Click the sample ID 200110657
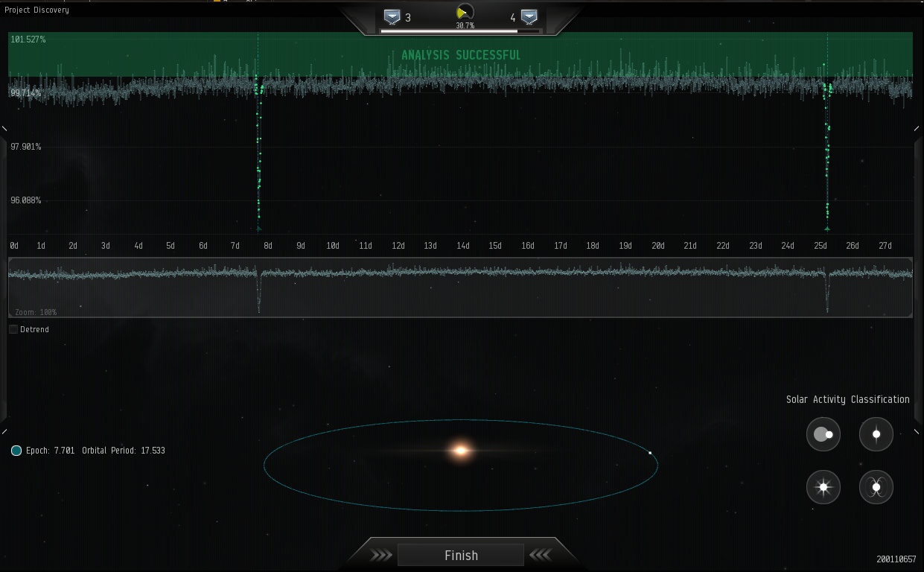This screenshot has width=924, height=572. click(896, 559)
